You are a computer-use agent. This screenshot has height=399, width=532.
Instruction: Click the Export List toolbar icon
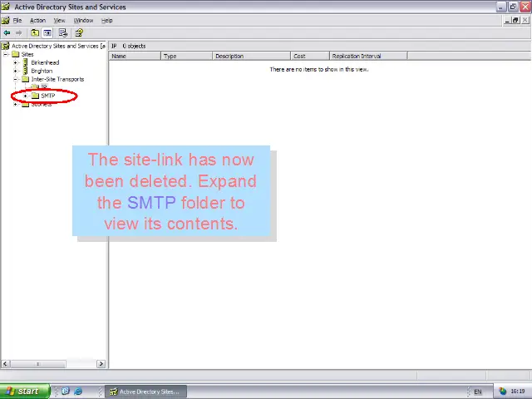coord(63,33)
